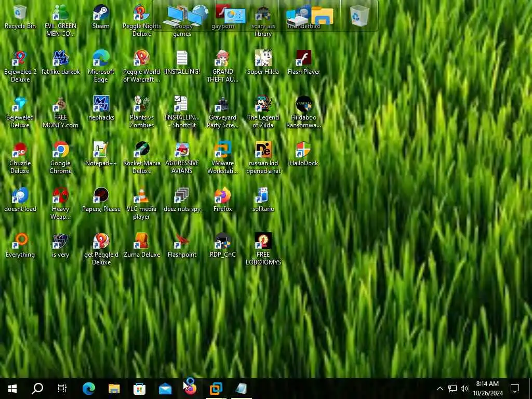Show hidden system tray icons
532x399 pixels.
(440, 389)
